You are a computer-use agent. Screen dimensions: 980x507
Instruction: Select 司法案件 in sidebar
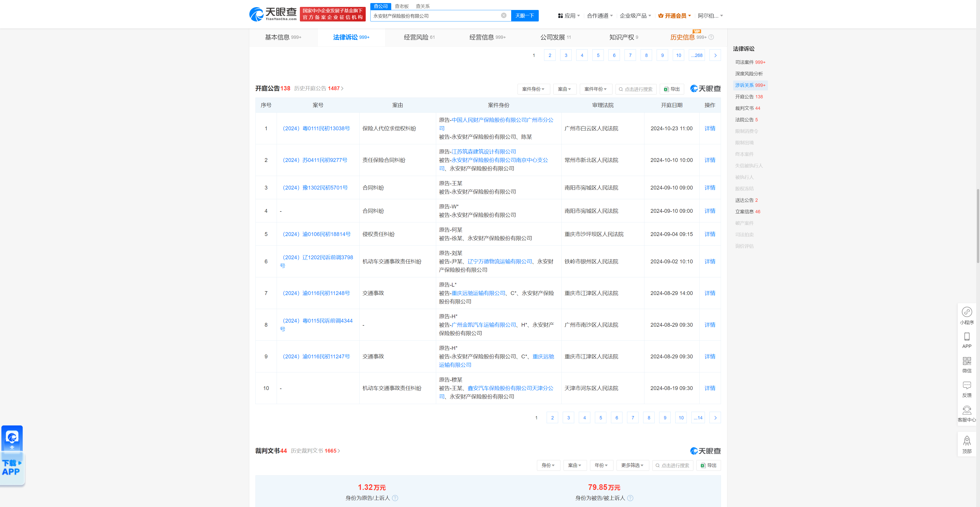(x=750, y=62)
